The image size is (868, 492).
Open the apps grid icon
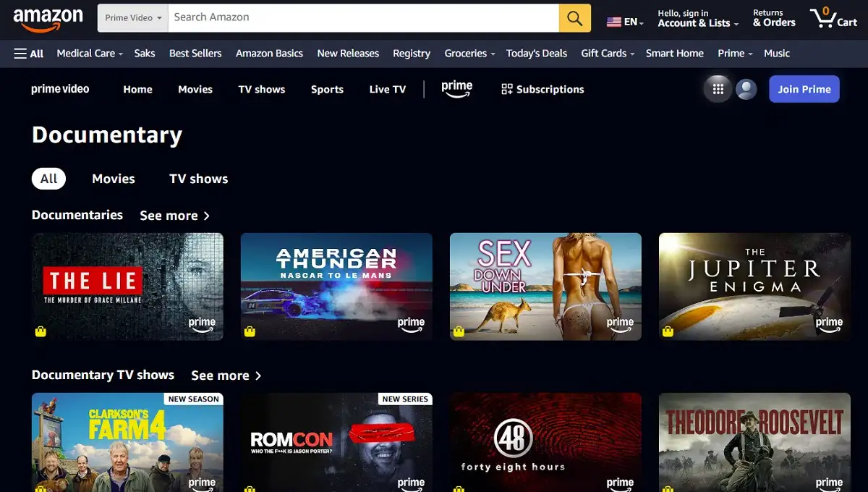(718, 89)
